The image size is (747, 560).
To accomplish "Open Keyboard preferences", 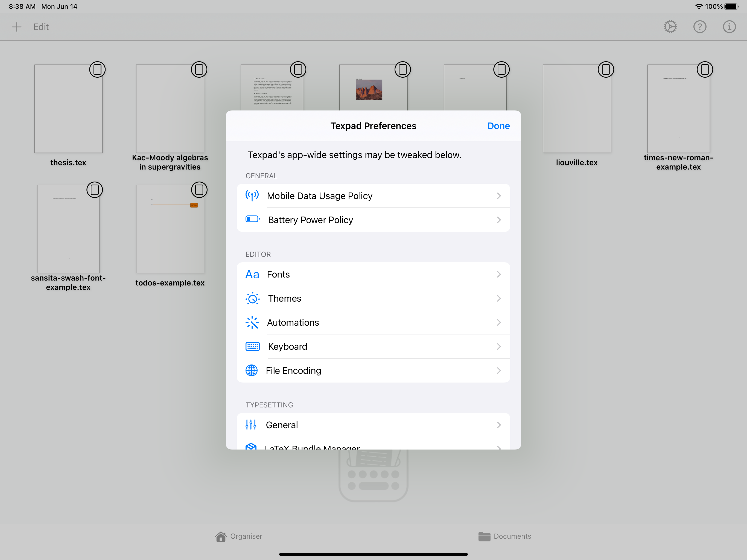I will click(x=373, y=346).
